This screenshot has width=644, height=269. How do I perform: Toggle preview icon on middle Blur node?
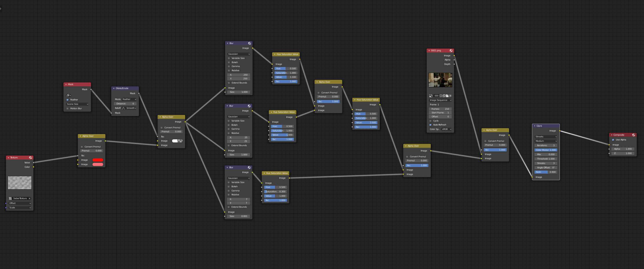click(249, 106)
